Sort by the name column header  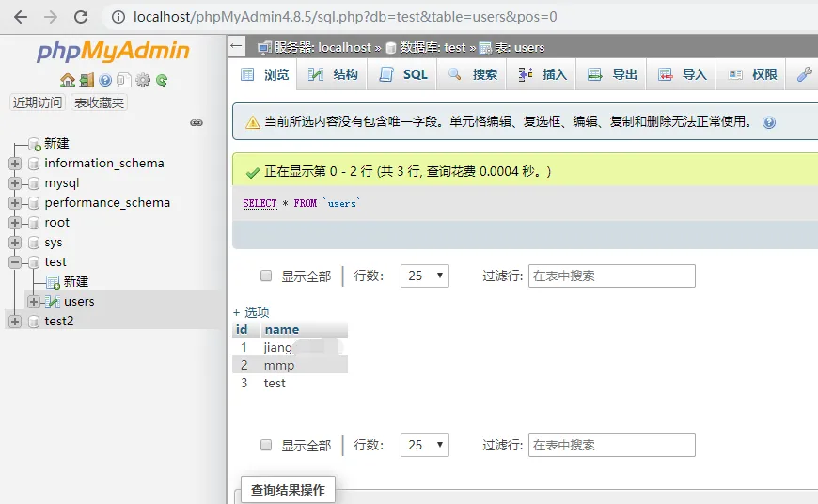[x=282, y=330]
